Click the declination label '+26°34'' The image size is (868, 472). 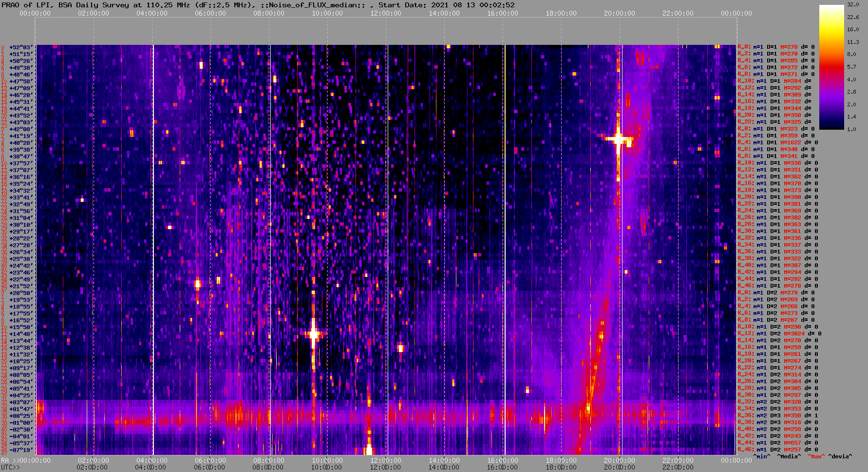coord(20,252)
